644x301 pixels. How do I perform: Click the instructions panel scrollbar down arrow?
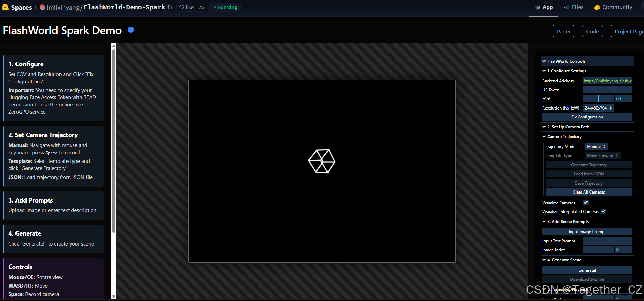click(114, 297)
